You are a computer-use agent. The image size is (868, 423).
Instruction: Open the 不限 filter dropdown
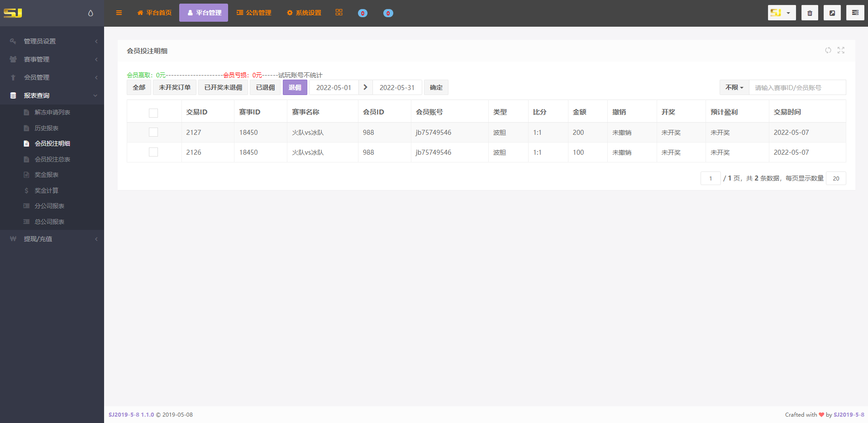pos(734,87)
